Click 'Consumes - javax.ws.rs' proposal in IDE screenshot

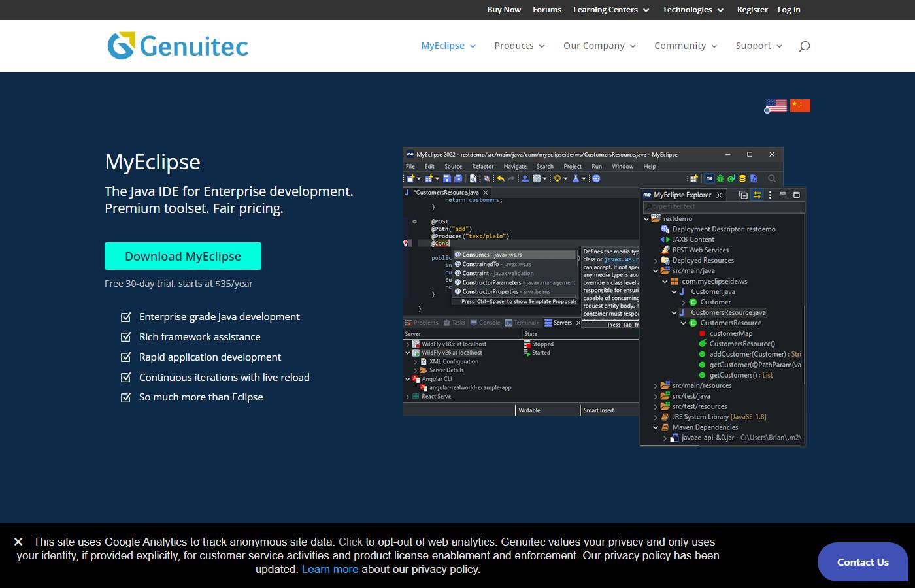coord(514,255)
